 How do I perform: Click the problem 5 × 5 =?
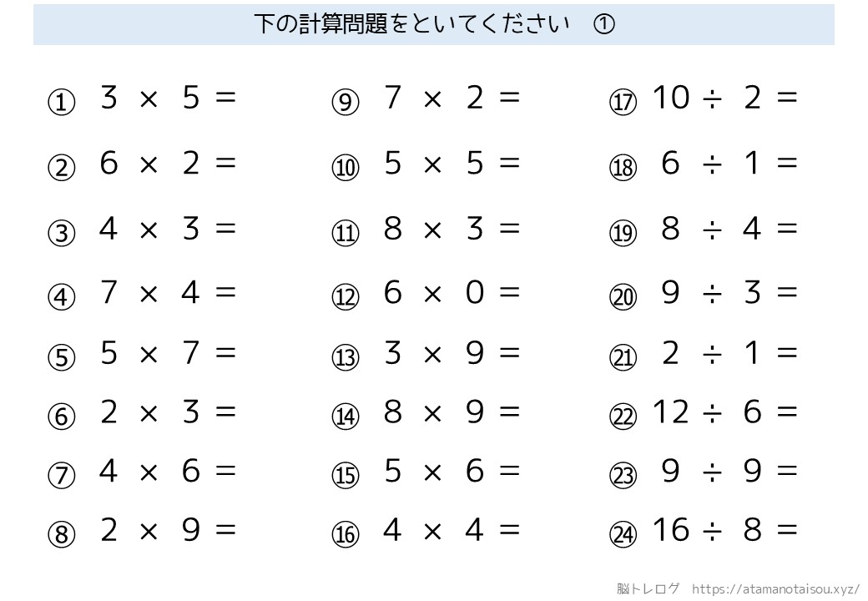click(x=452, y=164)
